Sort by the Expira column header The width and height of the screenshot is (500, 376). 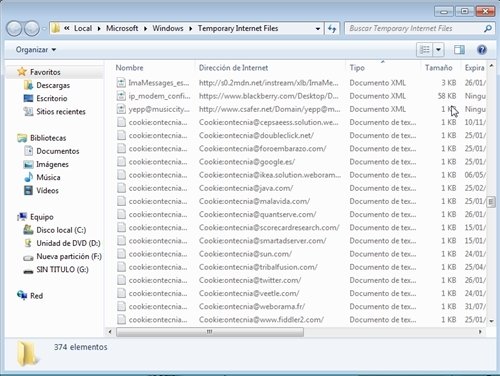point(474,68)
